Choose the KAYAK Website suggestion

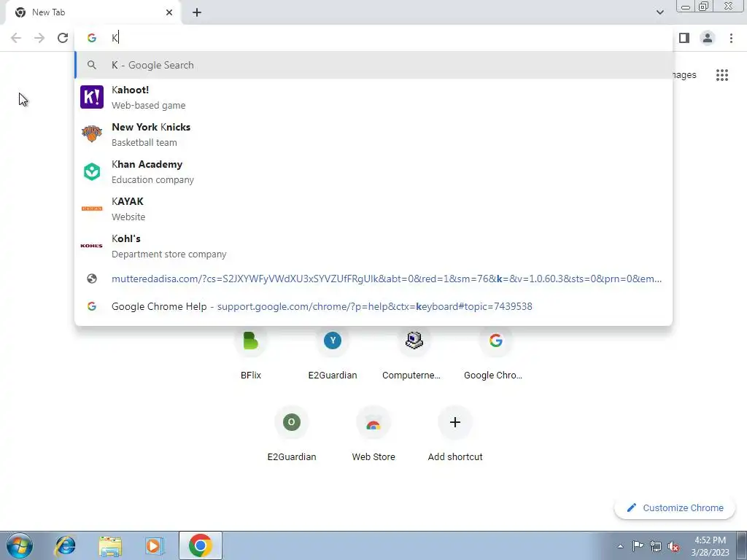[373, 209]
